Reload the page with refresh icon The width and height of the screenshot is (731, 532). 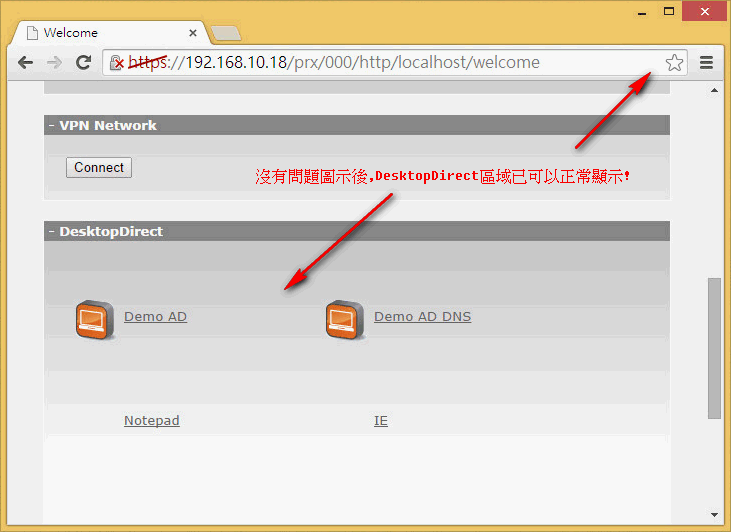pos(83,62)
